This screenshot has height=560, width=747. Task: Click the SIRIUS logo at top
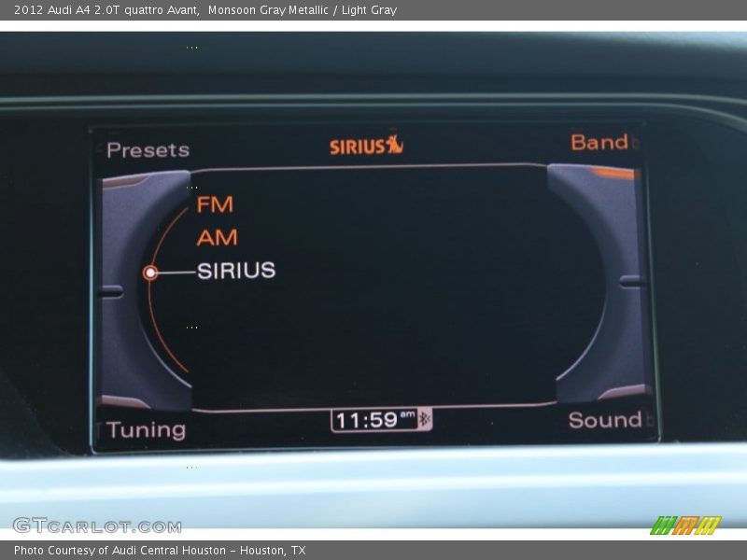[366, 146]
